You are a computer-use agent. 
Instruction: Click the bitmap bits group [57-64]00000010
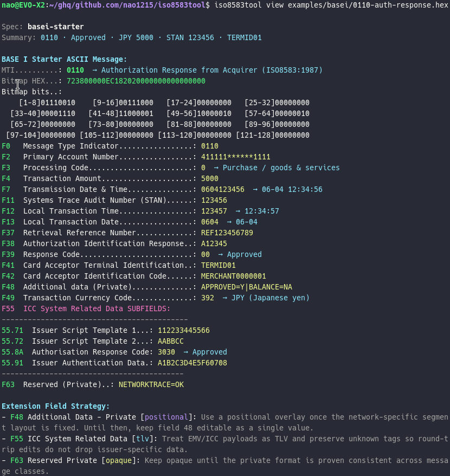pyautogui.click(x=277, y=113)
